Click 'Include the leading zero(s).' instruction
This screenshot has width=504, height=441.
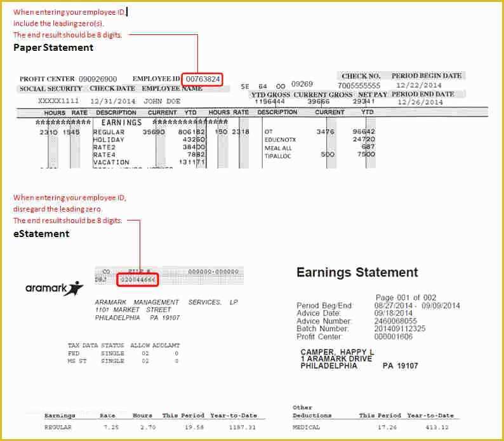click(58, 24)
